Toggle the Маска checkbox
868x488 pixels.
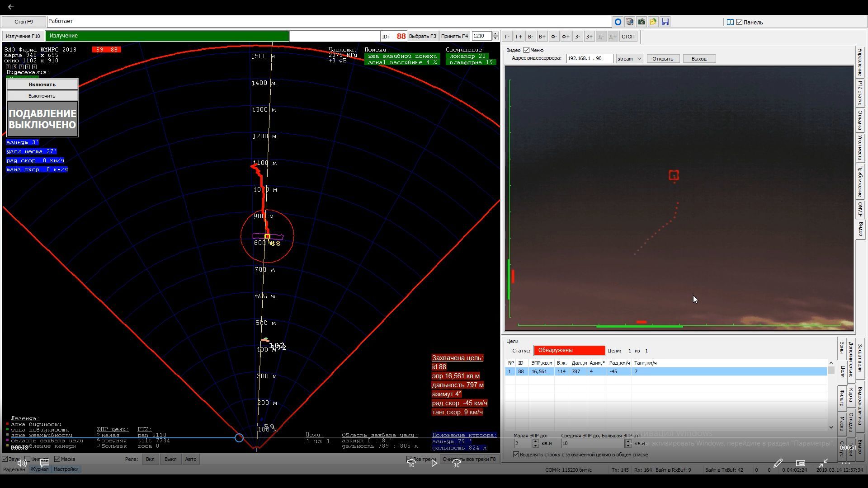tap(57, 459)
